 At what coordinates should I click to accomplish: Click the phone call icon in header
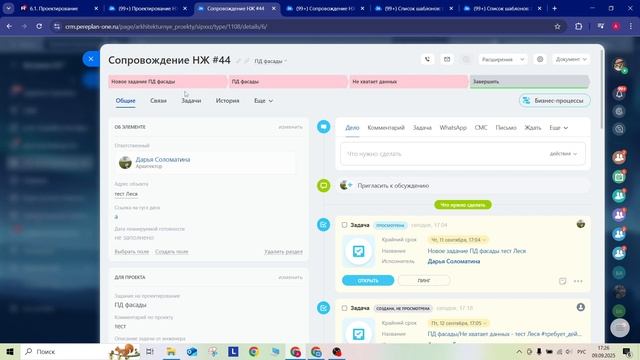427,59
